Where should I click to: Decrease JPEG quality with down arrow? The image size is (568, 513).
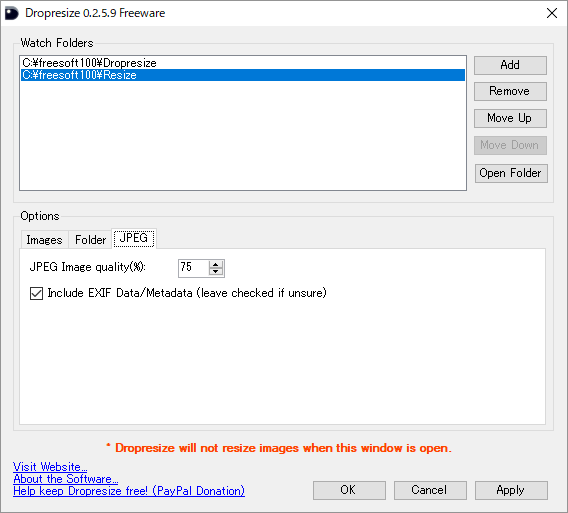coord(216,272)
